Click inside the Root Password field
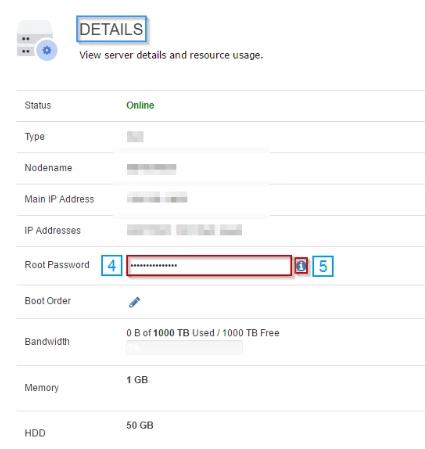Screen dimensions: 425x449 [209, 265]
